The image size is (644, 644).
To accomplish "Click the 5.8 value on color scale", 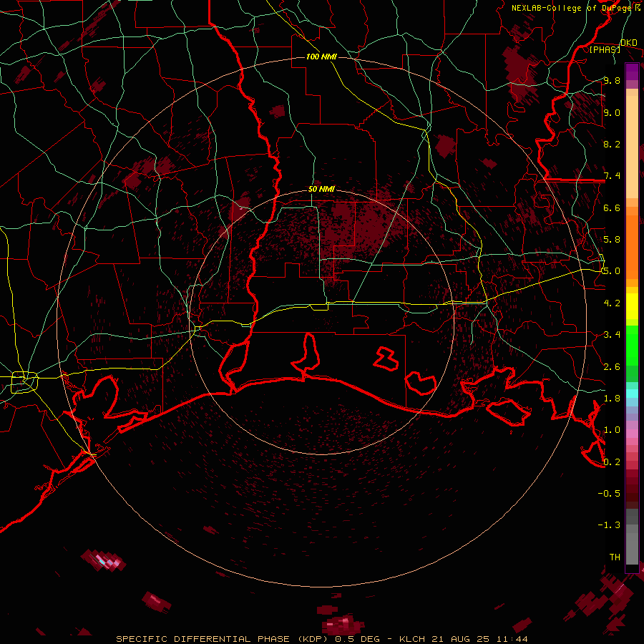I will click(612, 240).
